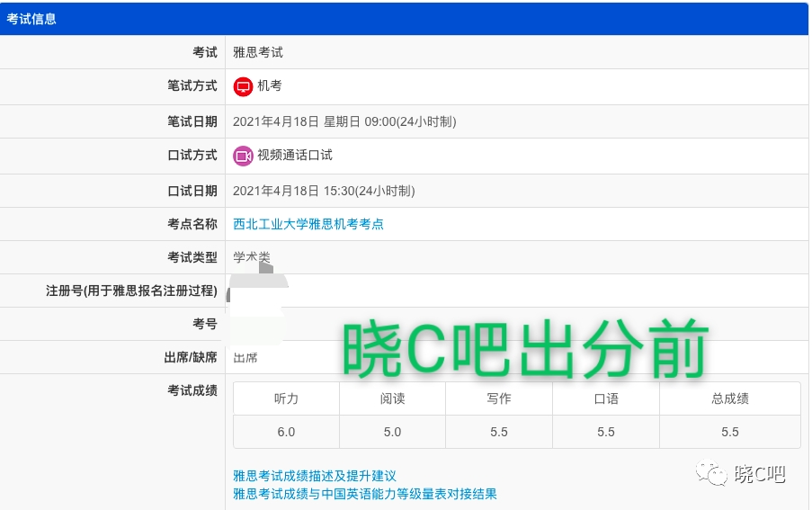This screenshot has height=510, width=812.
Task: Select the 总成绩 header cell
Action: 730,398
